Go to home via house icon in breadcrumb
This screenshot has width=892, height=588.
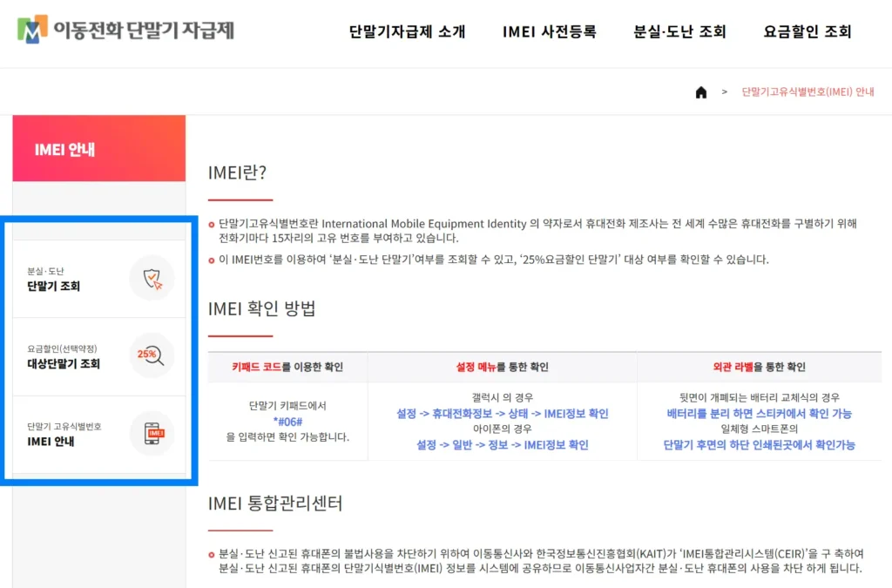coord(701,92)
